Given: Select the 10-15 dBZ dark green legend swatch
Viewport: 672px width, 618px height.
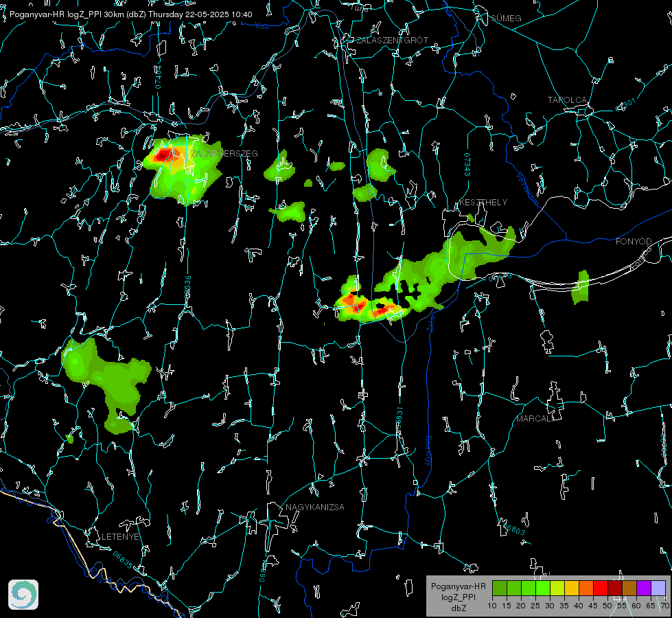Looking at the screenshot, I should pyautogui.click(x=500, y=588).
